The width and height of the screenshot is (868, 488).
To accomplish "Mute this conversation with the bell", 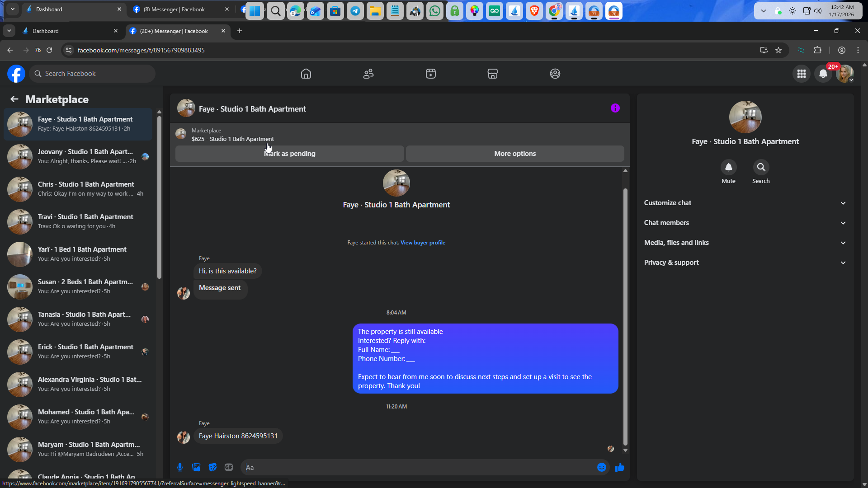I will click(x=728, y=168).
